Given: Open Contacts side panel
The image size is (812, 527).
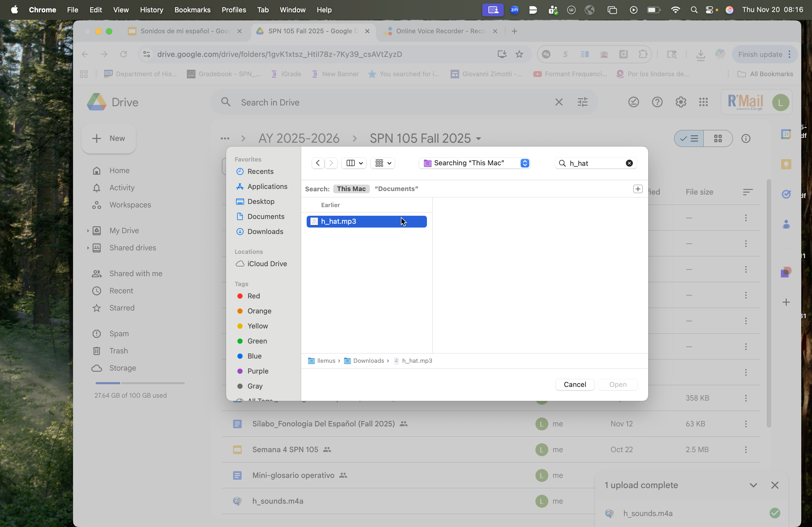Looking at the screenshot, I should [786, 224].
